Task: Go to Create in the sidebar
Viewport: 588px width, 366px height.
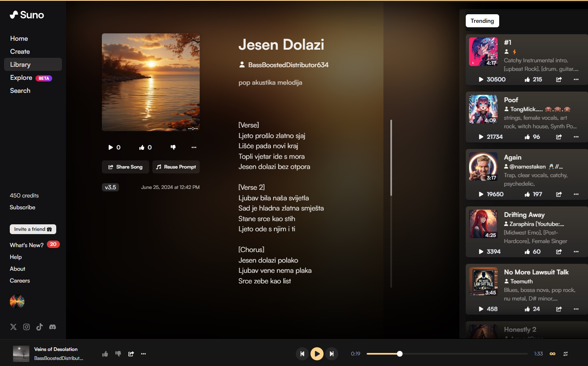Action: pyautogui.click(x=20, y=52)
